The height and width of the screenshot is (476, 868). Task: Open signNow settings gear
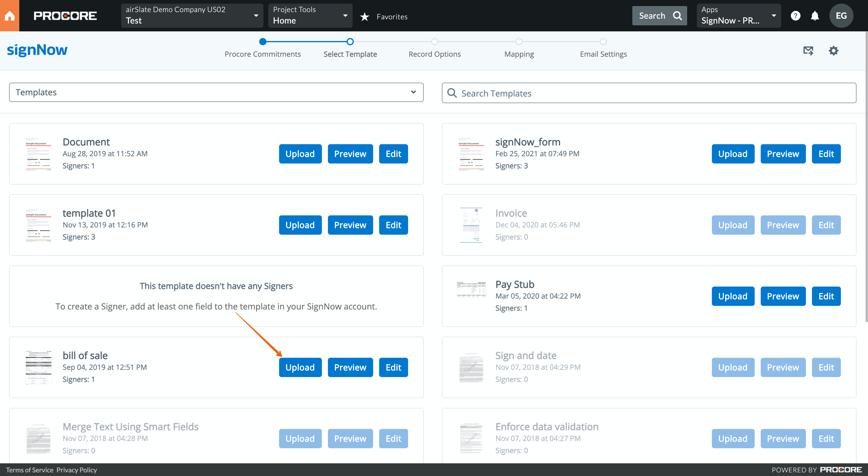(833, 51)
